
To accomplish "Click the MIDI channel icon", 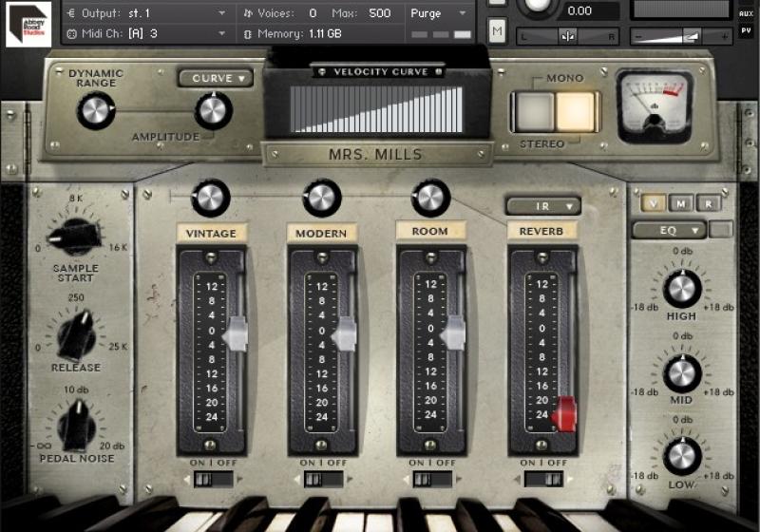I will pos(71,34).
